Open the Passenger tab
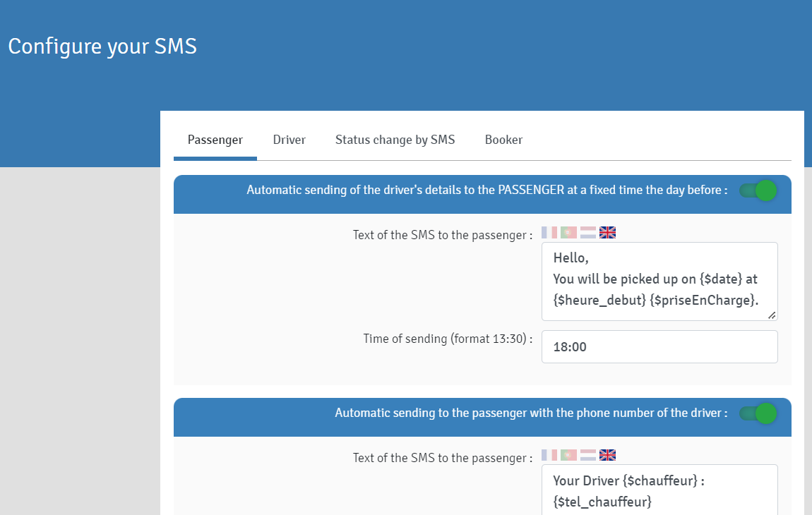 (x=215, y=140)
